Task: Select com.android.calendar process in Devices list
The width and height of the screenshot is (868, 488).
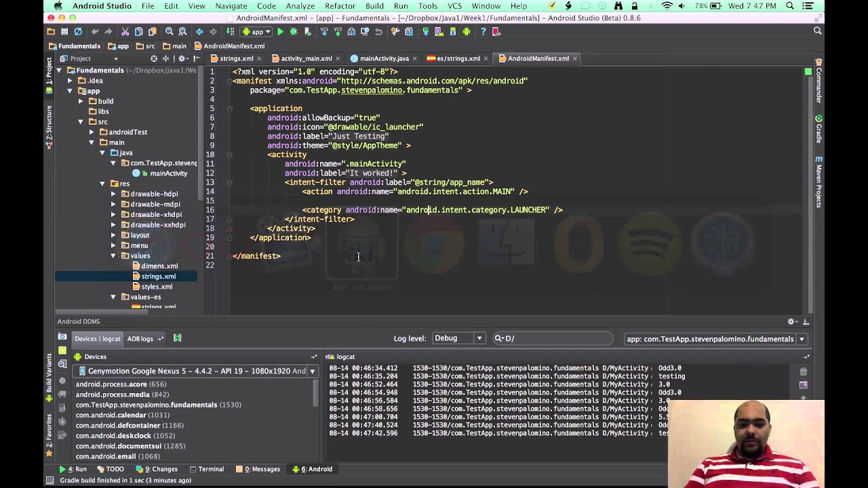Action: pyautogui.click(x=123, y=415)
